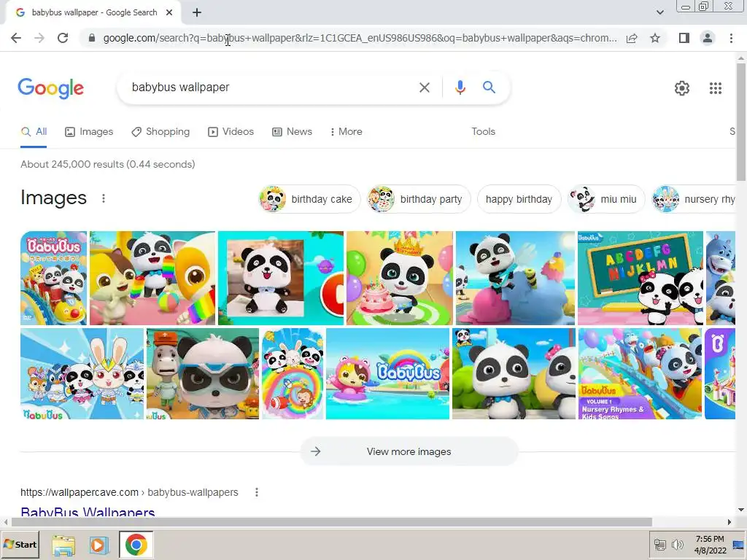Open the Chrome profile avatar

(x=708, y=38)
